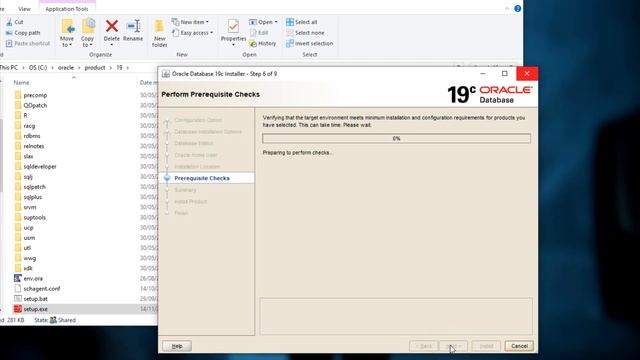This screenshot has height=360, width=640.
Task: Click the blue Help icon in File Explorer
Action: pyautogui.click(x=518, y=8)
